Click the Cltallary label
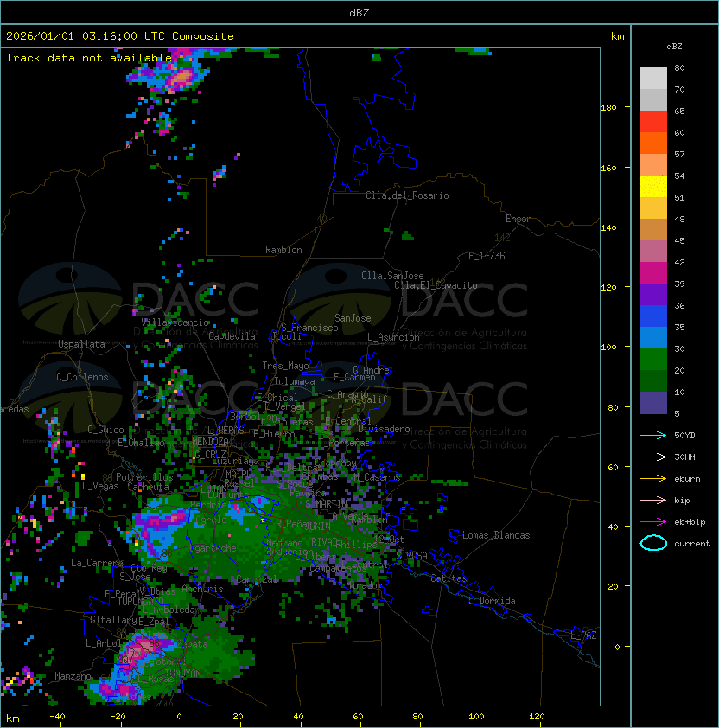The image size is (719, 728). 113,620
